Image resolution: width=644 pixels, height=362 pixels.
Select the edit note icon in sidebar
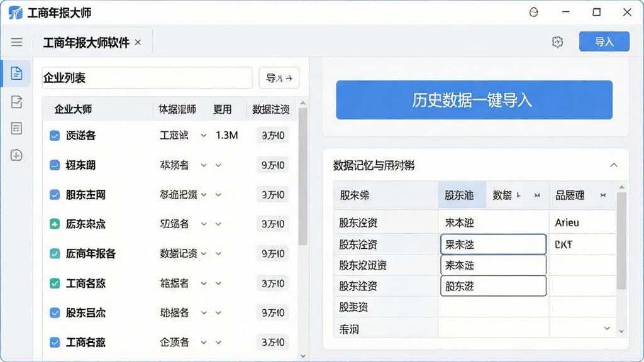pyautogui.click(x=16, y=102)
